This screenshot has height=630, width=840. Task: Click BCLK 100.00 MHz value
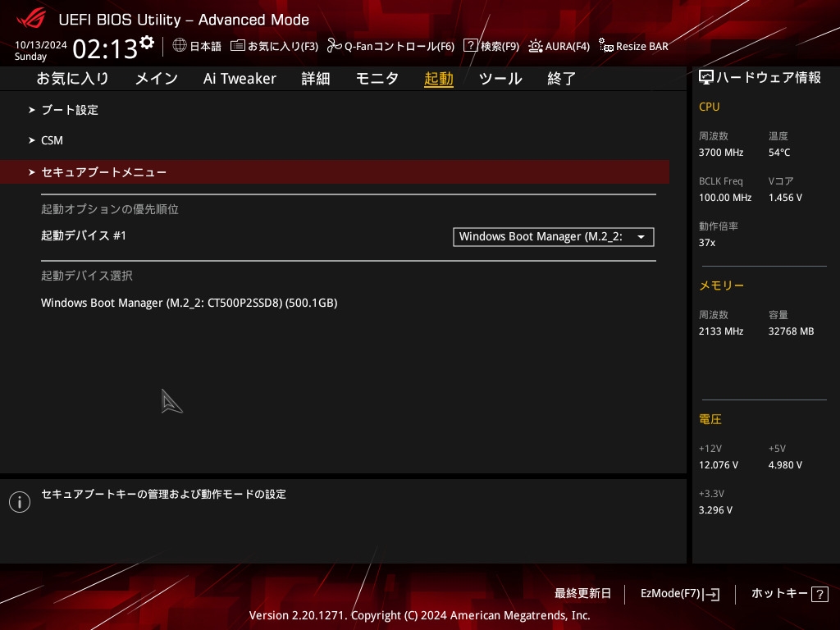click(725, 198)
